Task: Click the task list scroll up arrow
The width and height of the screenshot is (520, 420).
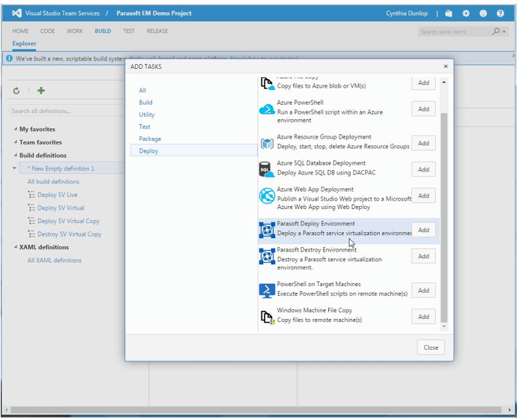Action: (444, 82)
